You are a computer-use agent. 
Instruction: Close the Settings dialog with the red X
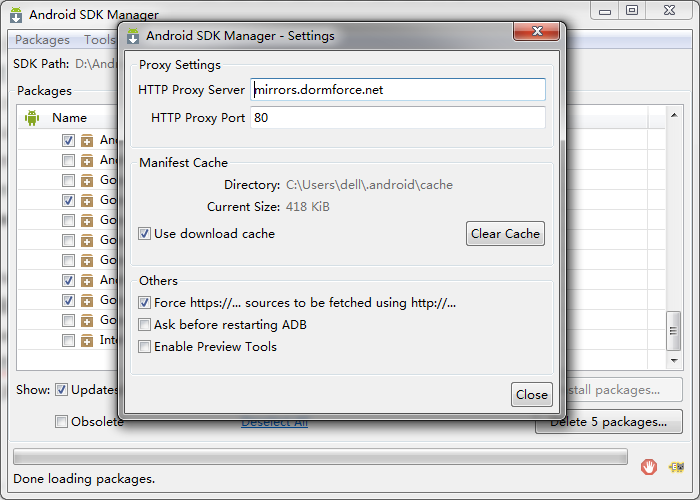coord(537,31)
